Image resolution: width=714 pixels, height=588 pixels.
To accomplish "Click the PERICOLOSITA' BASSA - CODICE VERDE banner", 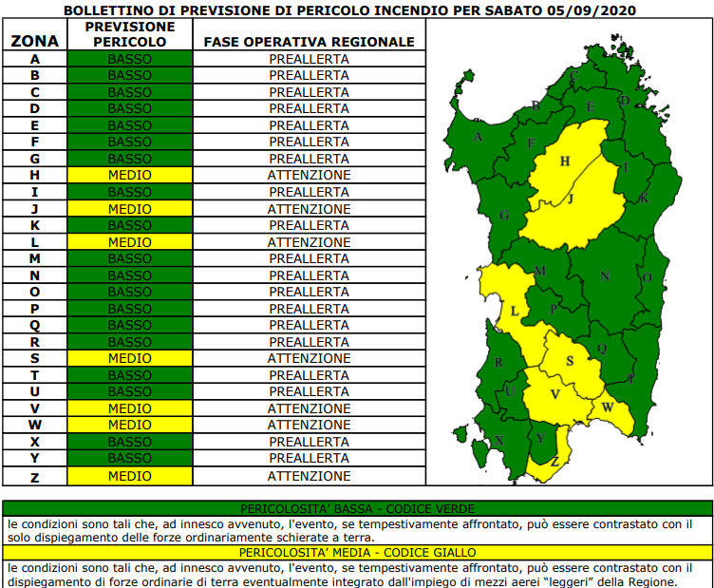I will click(357, 509).
